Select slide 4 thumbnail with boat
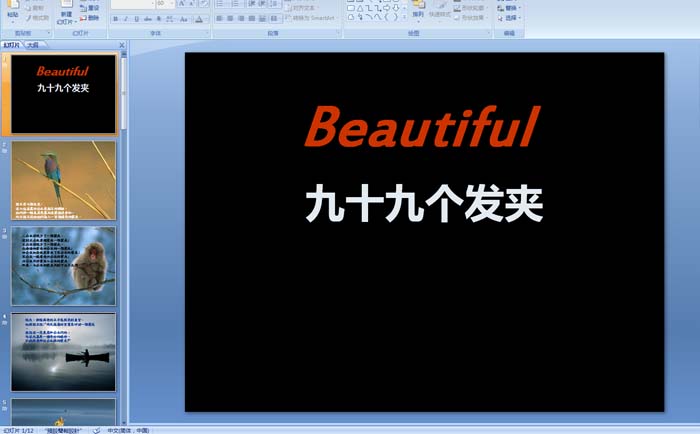This screenshot has height=434, width=700. coord(63,352)
